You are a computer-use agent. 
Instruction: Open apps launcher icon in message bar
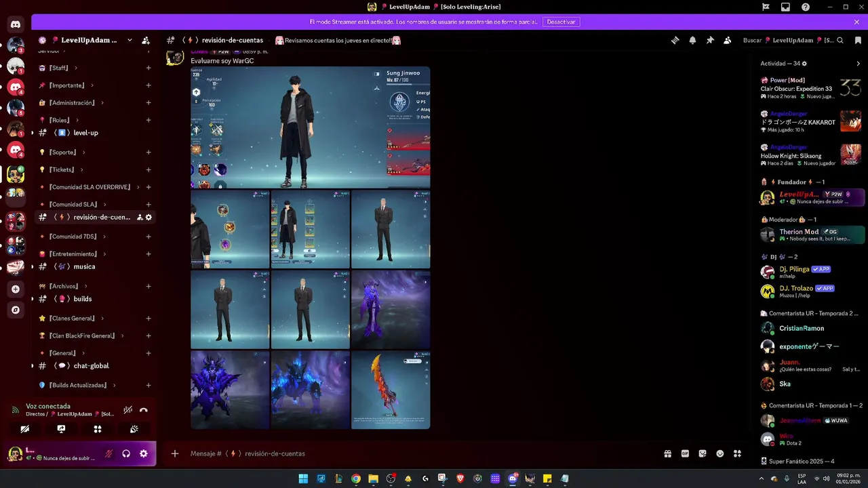coord(738,453)
